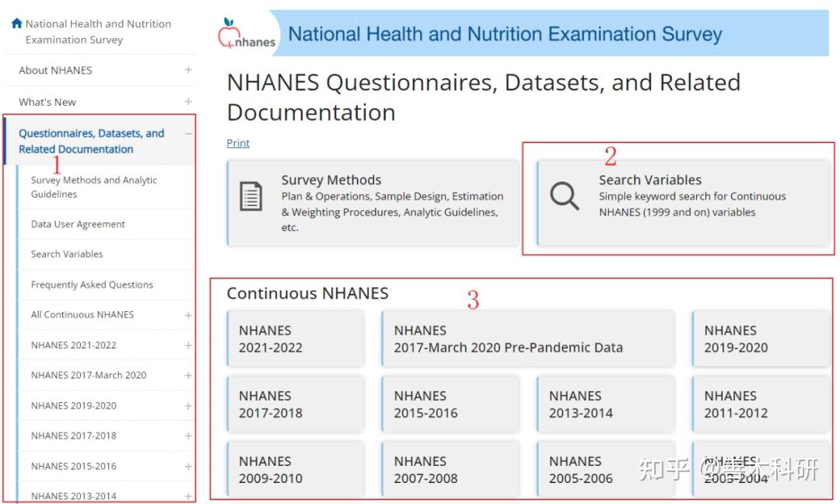Click the magnifying glass icon for Search Variables
840x504 pixels.
click(x=563, y=194)
